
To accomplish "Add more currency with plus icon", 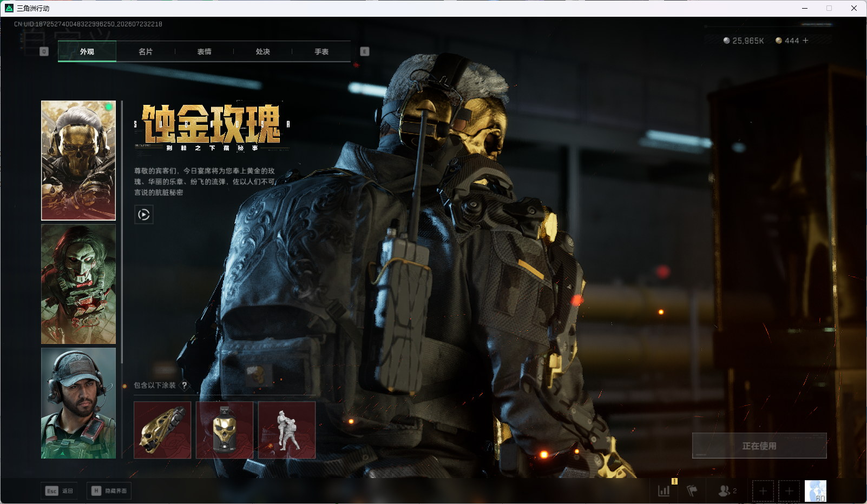I will click(805, 41).
